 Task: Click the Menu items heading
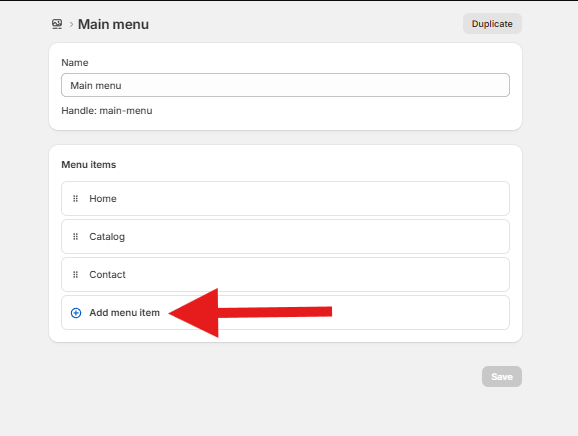tap(89, 164)
